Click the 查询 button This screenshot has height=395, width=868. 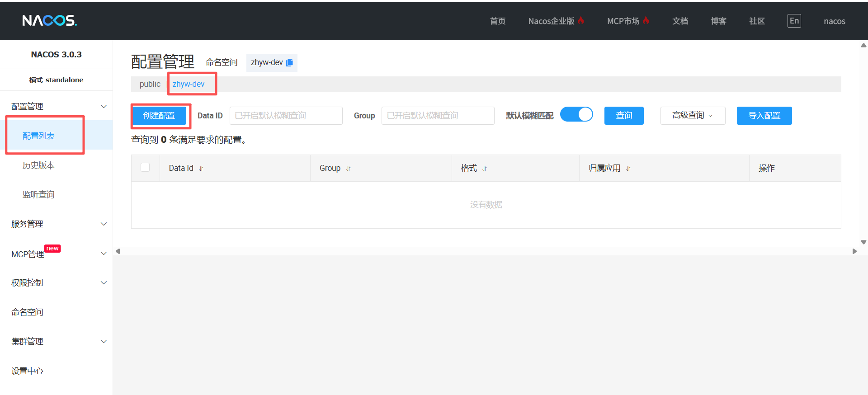click(x=624, y=116)
